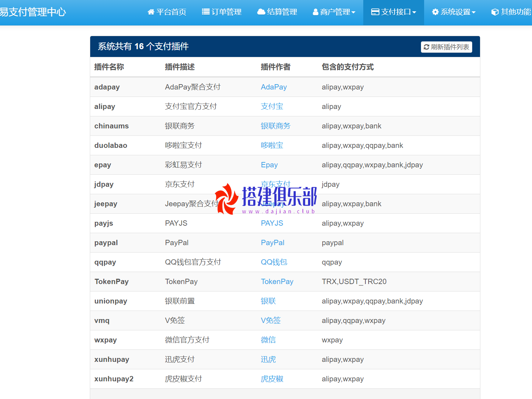Image resolution: width=532 pixels, height=399 pixels.
Task: Click the payment methods cell in epay row
Action: point(372,165)
